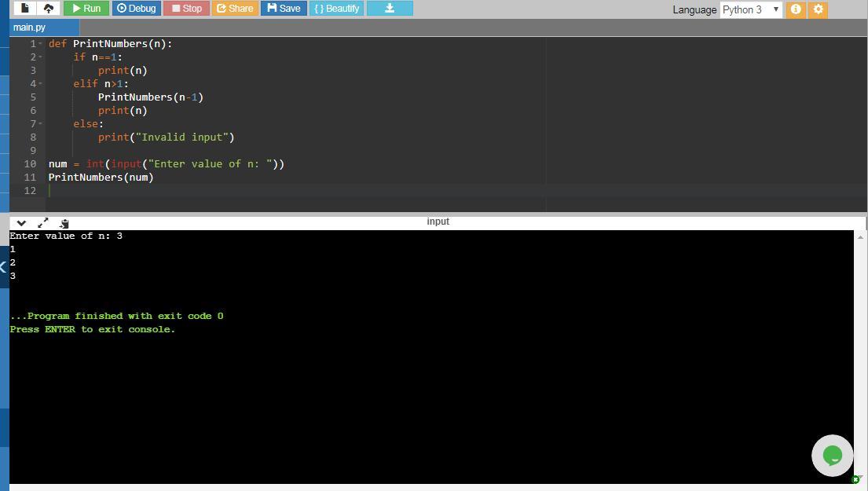Viewport: 868px width, 491px height.
Task: Click the console line "Enter value of n: 3"
Action: [66, 236]
